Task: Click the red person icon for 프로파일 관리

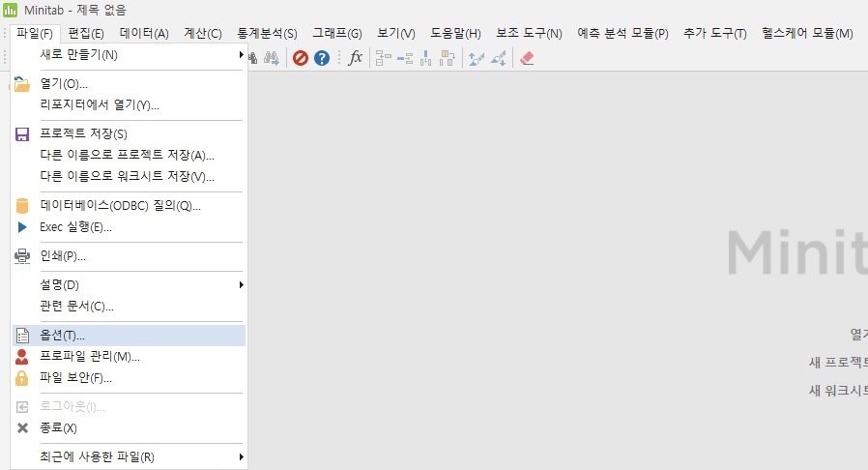Action: 21,357
